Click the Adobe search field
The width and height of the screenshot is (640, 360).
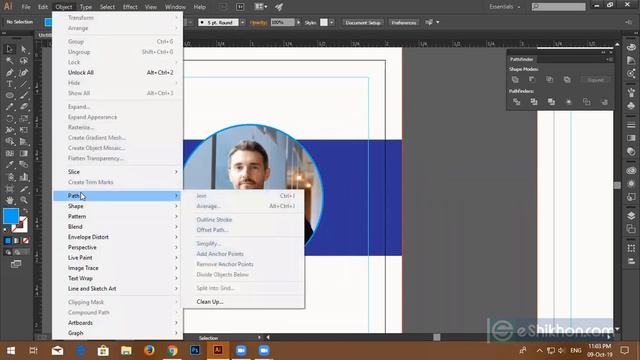[558, 7]
